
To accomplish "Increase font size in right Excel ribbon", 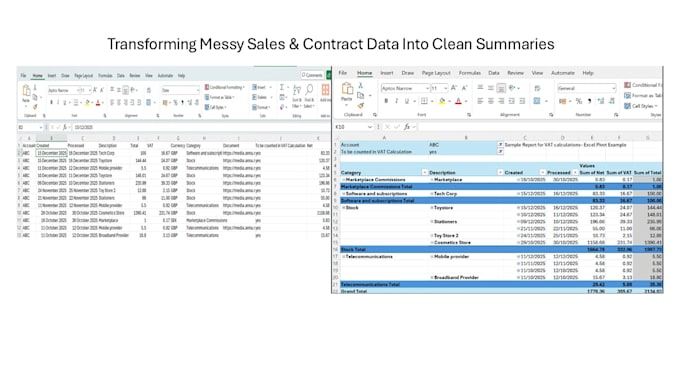I will click(x=454, y=88).
